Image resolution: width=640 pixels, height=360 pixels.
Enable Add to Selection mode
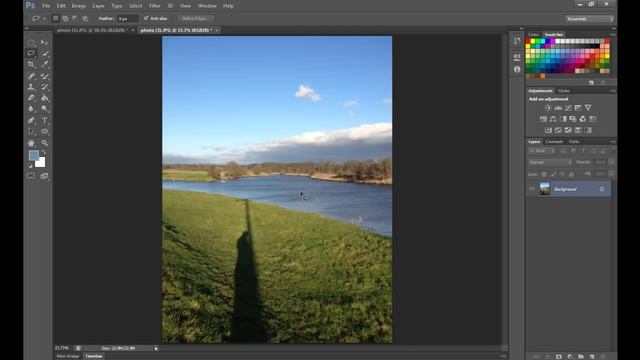65,18
